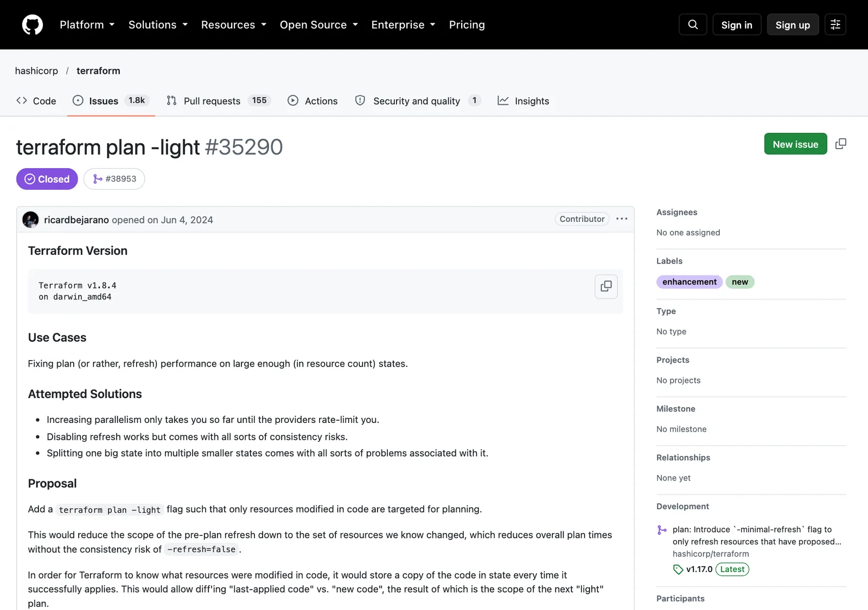This screenshot has width=868, height=610.
Task: Click the 'Terraform v1.8.4' code text
Action: (x=78, y=286)
